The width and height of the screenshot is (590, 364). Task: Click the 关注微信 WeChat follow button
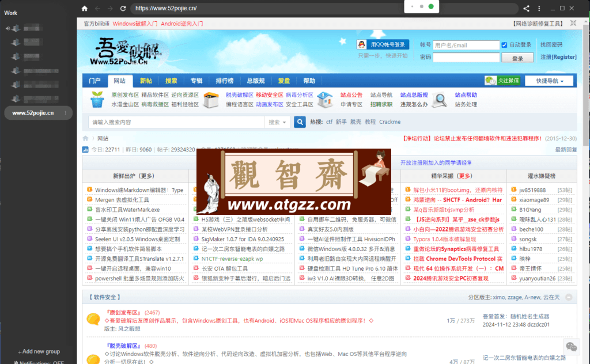(502, 81)
